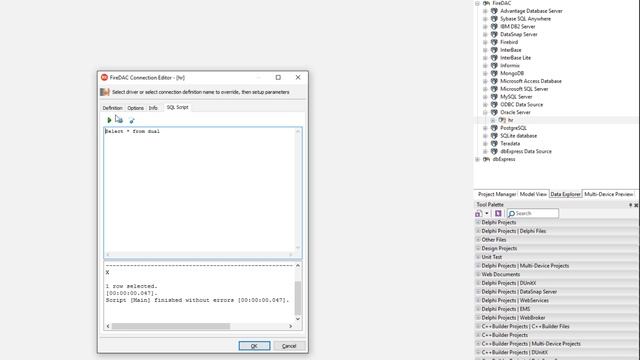The image size is (640, 360).
Task: Collapse the FireDAC root node
Action: (478, 3)
